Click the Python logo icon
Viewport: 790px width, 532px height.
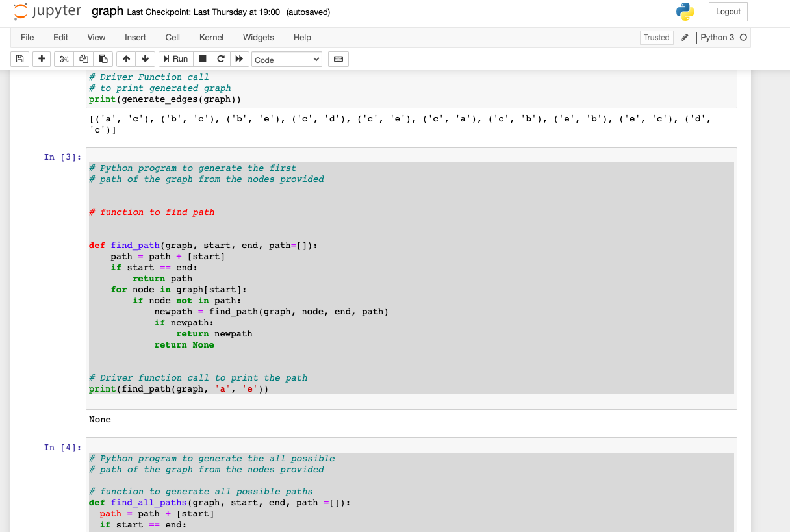[685, 12]
